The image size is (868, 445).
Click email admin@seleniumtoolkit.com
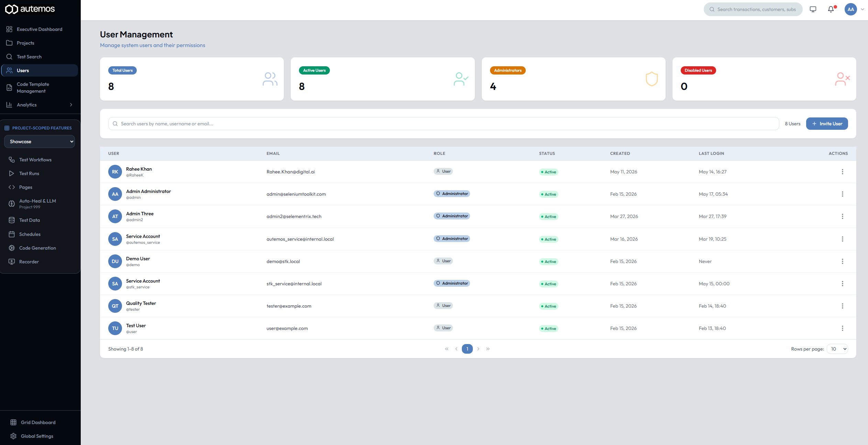[296, 194]
